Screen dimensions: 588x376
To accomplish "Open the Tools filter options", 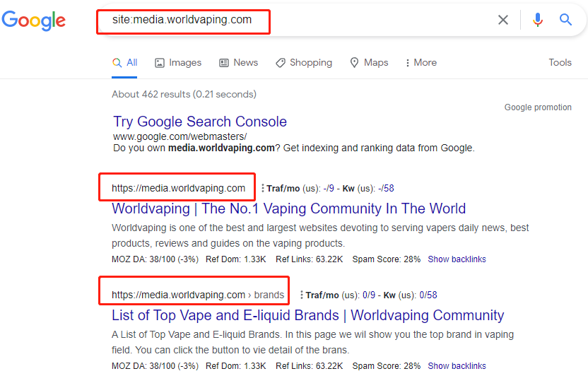I will click(560, 63).
